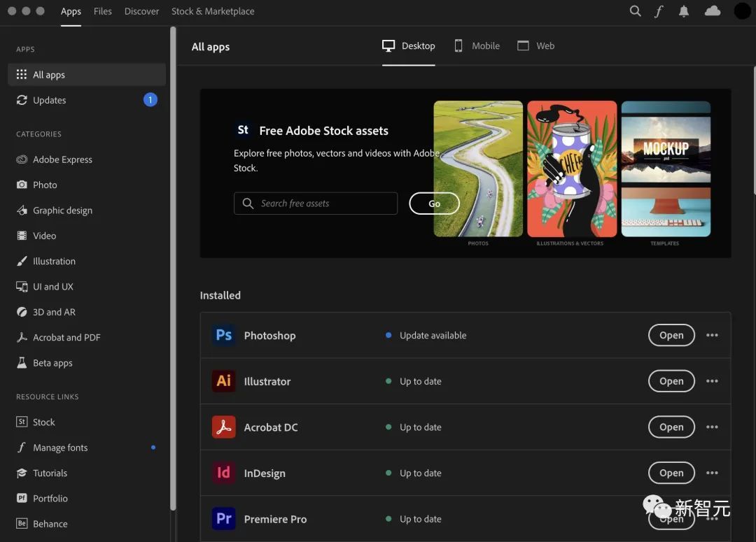Switch to the Web tab

(x=535, y=46)
